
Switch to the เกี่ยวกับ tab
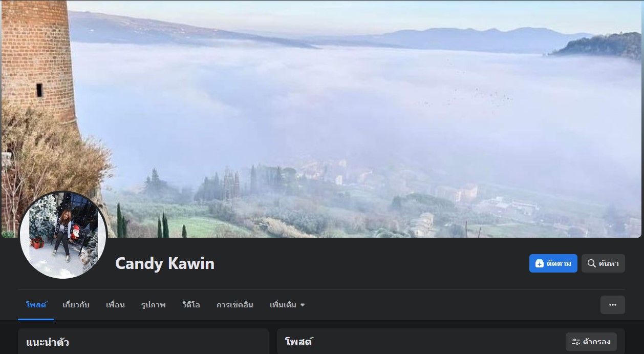coord(76,305)
